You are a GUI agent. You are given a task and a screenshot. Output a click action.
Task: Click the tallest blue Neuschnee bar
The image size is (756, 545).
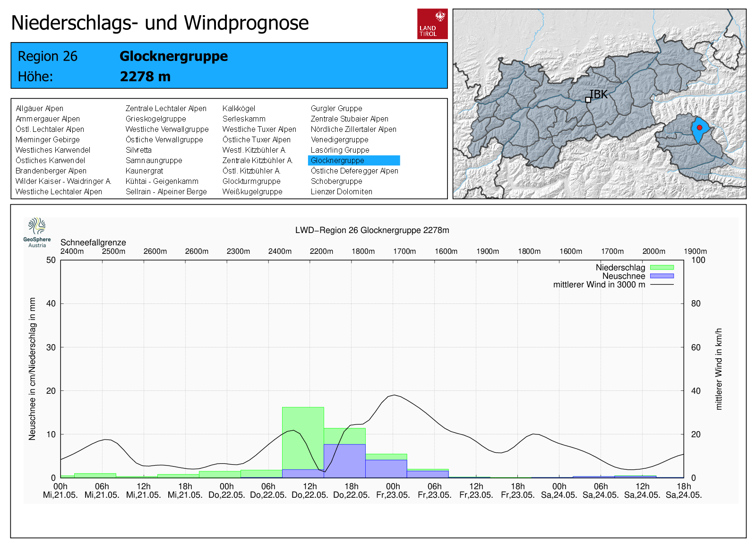[344, 461]
